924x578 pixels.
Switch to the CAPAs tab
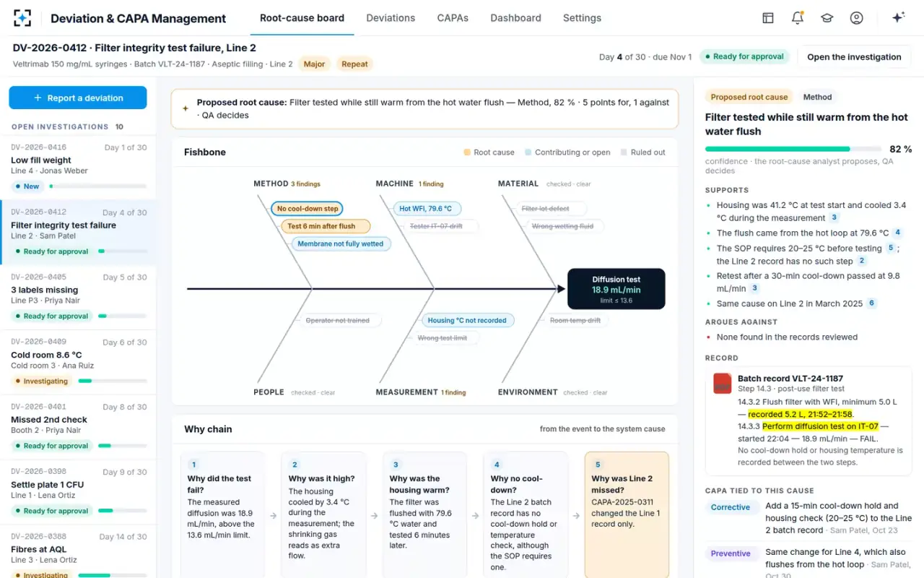pyautogui.click(x=453, y=18)
